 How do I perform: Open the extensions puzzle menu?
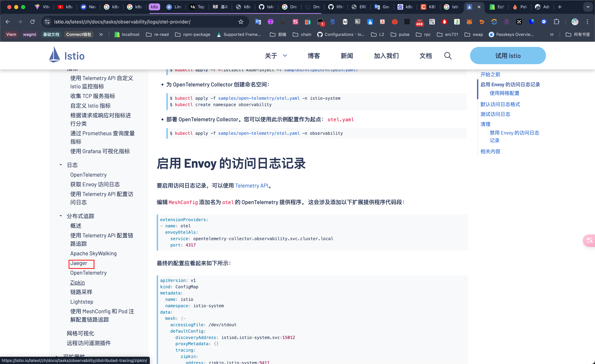point(556,22)
